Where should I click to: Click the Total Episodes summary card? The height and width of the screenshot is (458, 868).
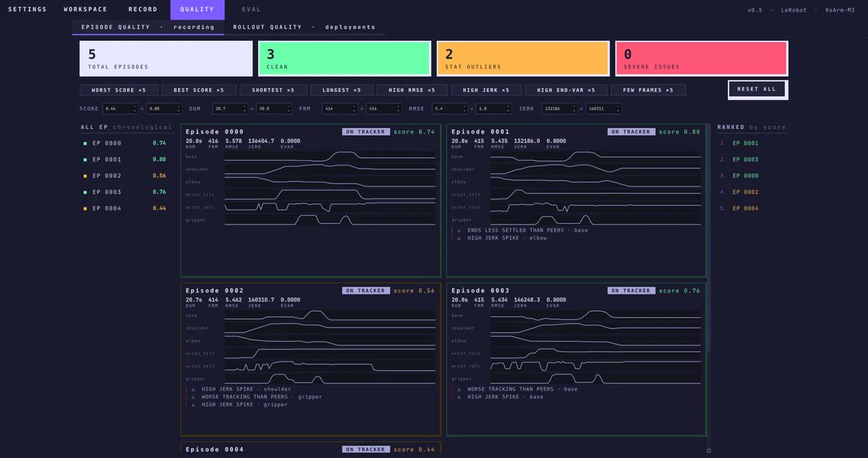pyautogui.click(x=166, y=59)
